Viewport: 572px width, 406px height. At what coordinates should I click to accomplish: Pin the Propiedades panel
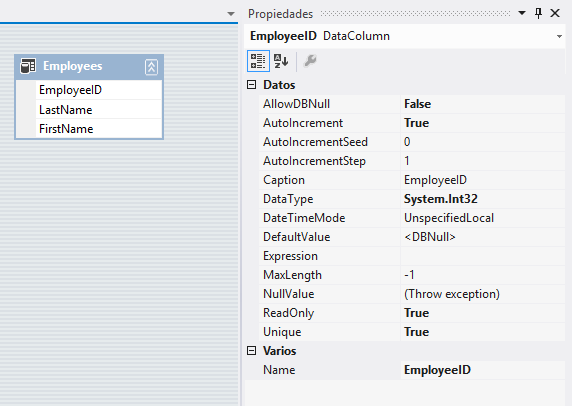pyautogui.click(x=538, y=13)
